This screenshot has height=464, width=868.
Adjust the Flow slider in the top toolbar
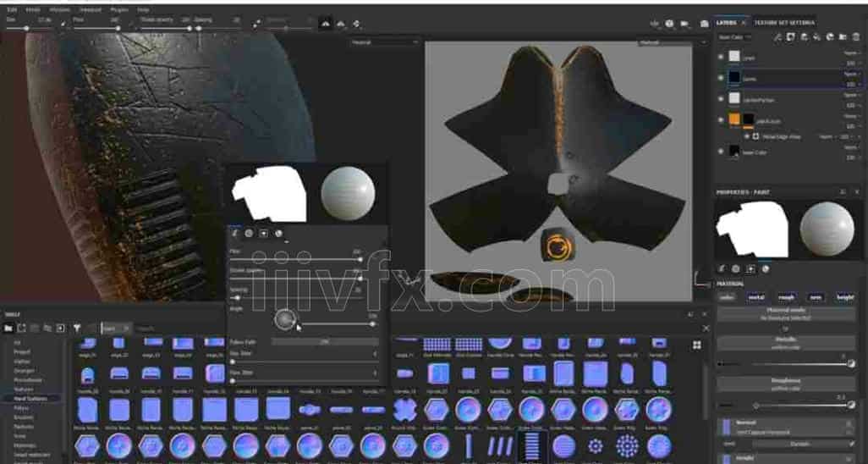pos(97,28)
